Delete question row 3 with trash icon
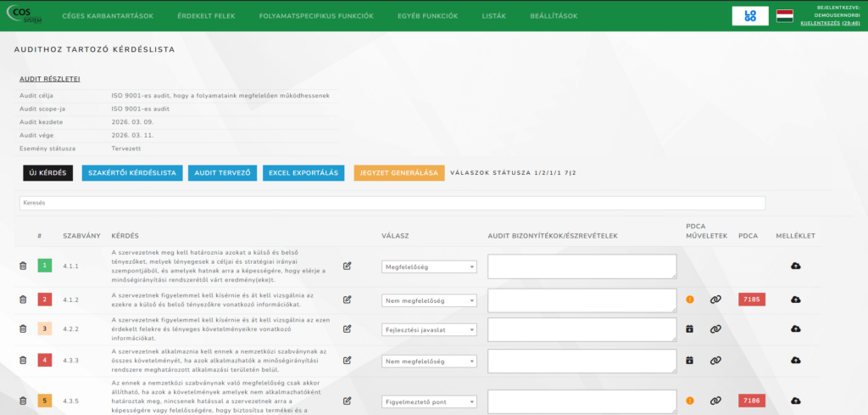Screen dimensions: 868x415 23,328
